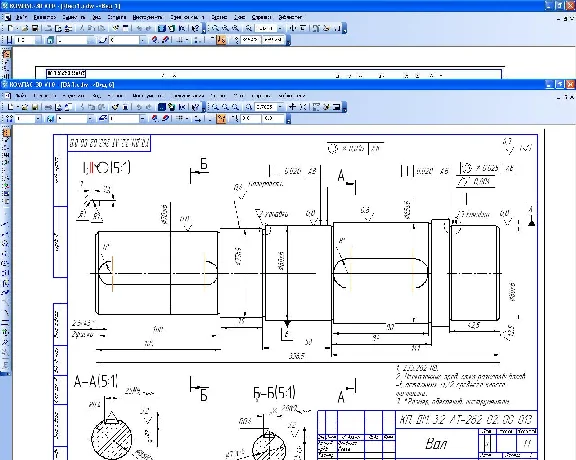Save drawing using front window floppy icon
The image size is (576, 460).
coord(35,107)
